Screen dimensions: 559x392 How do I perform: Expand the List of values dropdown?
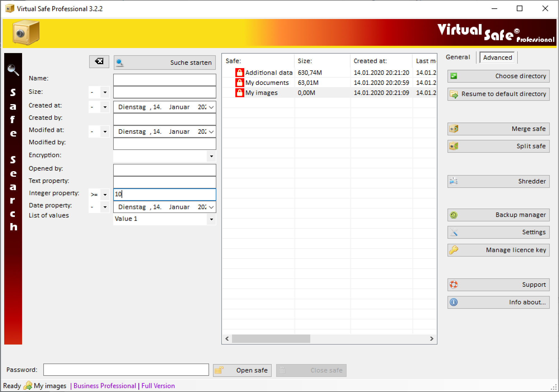pos(212,219)
